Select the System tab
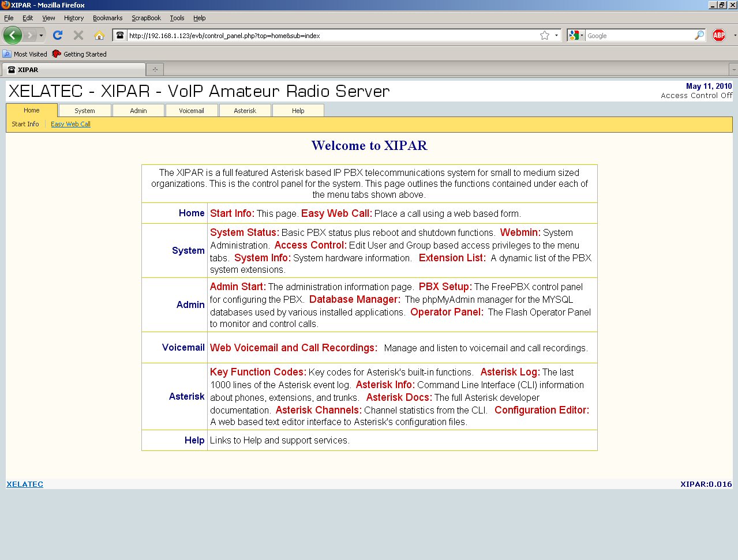Image resolution: width=738 pixels, height=560 pixels. pyautogui.click(x=85, y=111)
